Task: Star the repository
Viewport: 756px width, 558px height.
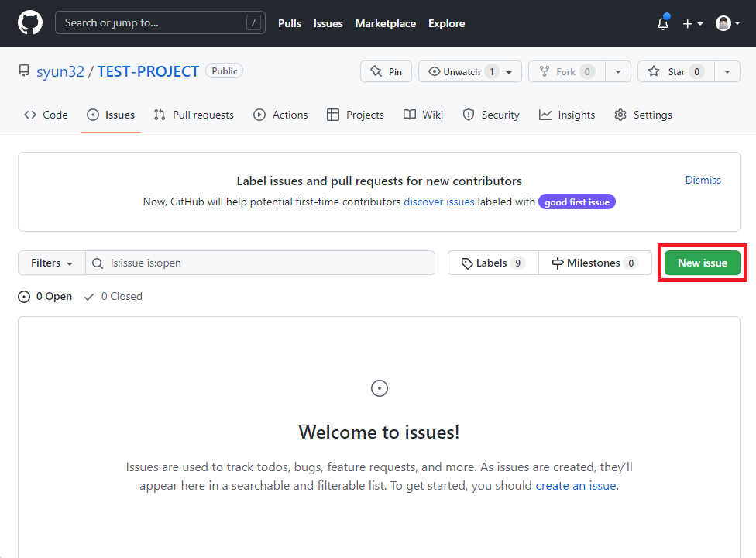Action: [676, 71]
